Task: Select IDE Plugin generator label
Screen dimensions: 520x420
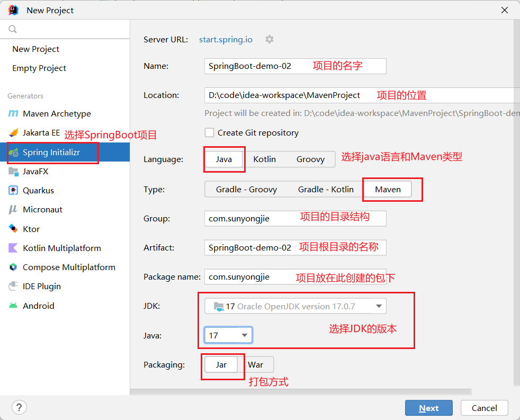Action: click(42, 287)
